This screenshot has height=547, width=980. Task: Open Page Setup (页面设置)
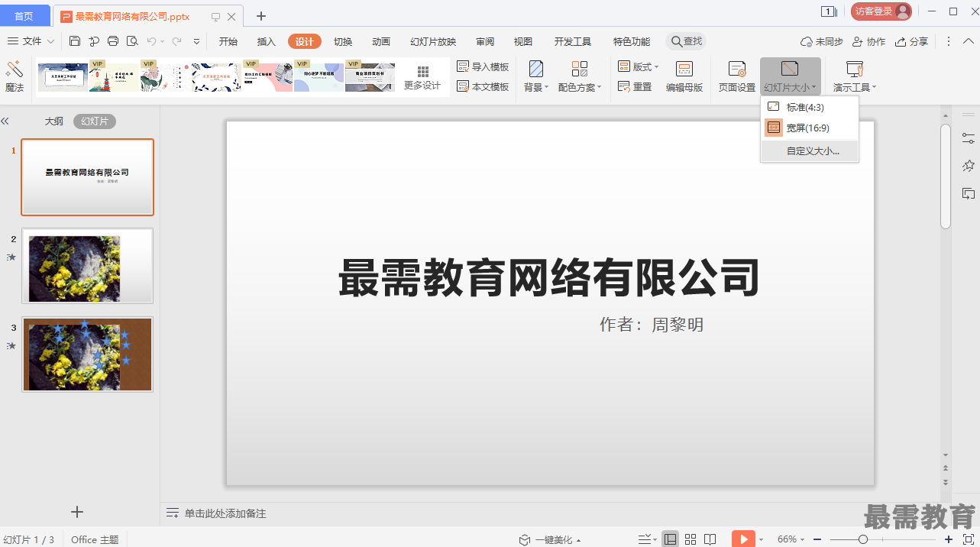pyautogui.click(x=737, y=77)
